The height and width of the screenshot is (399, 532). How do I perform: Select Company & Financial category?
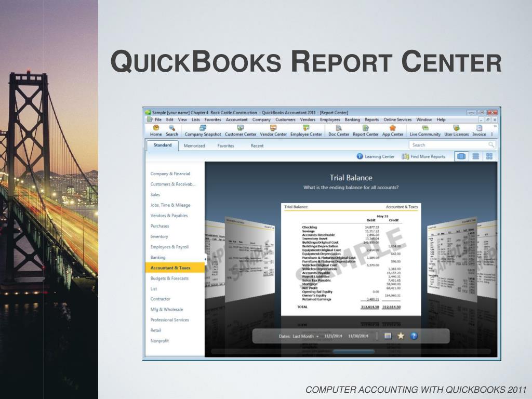(170, 174)
